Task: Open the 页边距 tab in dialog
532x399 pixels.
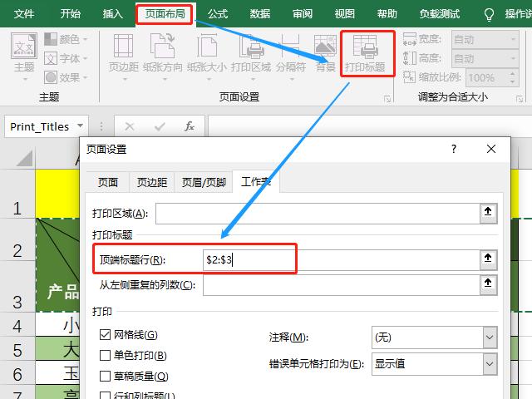Action: pos(151,183)
